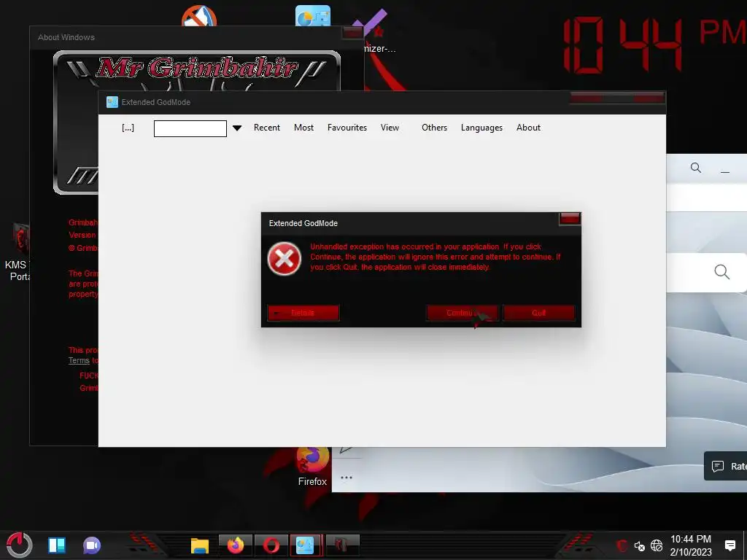747x560 pixels.
Task: Open Opera from the taskbar
Action: tap(271, 545)
